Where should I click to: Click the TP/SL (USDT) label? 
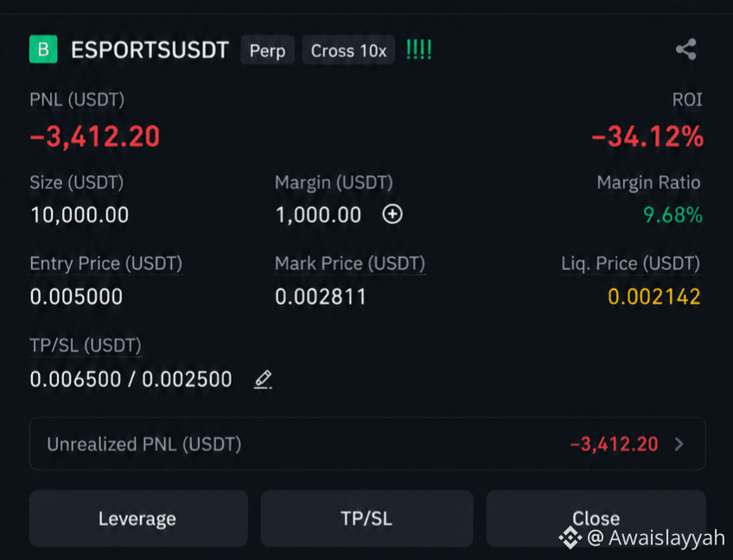86,346
